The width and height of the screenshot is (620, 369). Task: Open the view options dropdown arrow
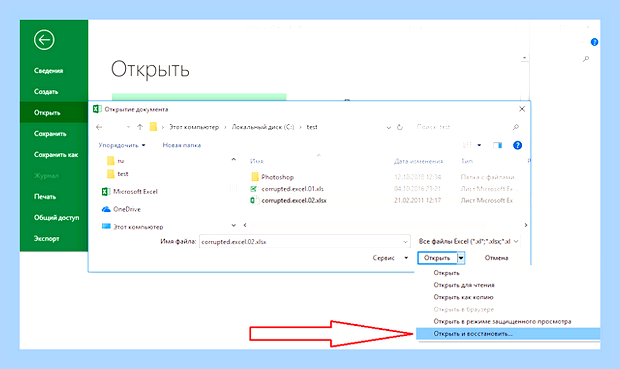[479, 145]
